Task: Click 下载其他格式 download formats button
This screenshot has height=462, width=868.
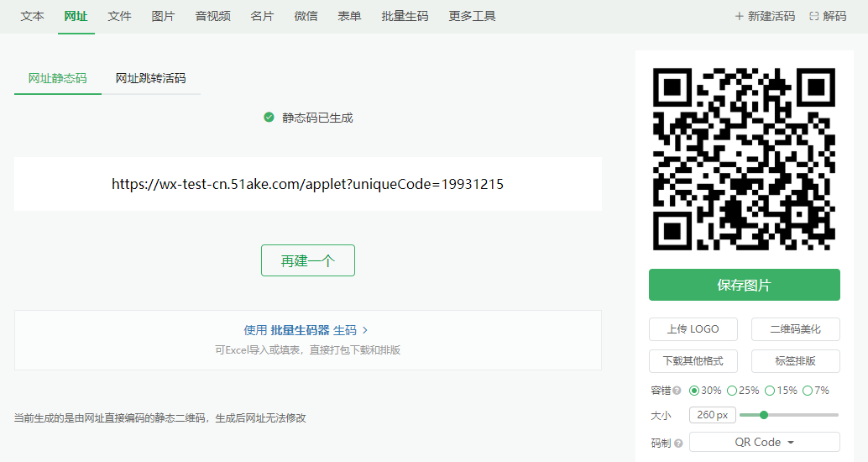Action: pyautogui.click(x=693, y=361)
